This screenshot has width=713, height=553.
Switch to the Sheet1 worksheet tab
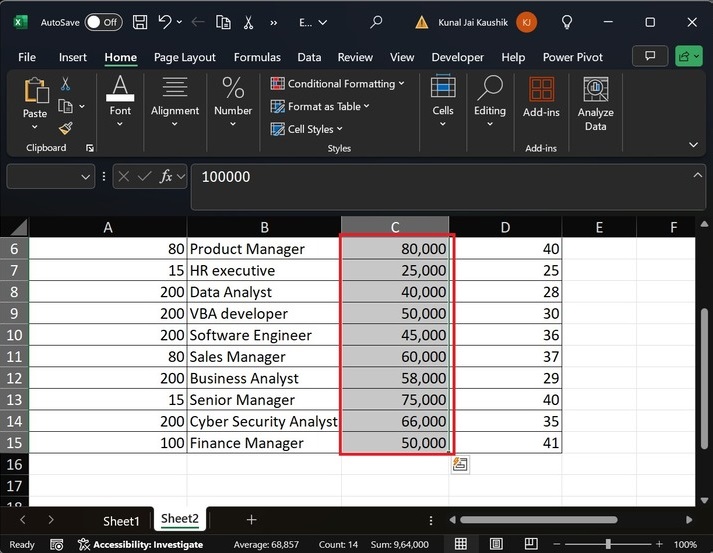coord(121,520)
